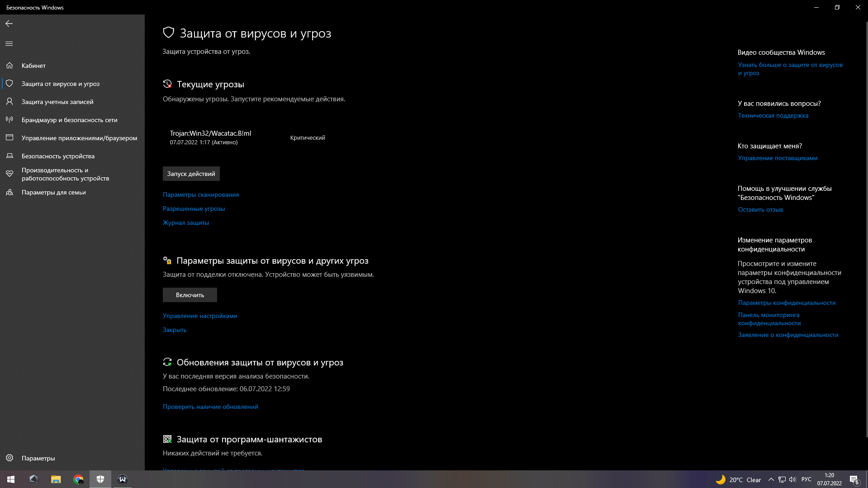Click the Запуск действий button
Screen dimensions: 868x488
191,174
